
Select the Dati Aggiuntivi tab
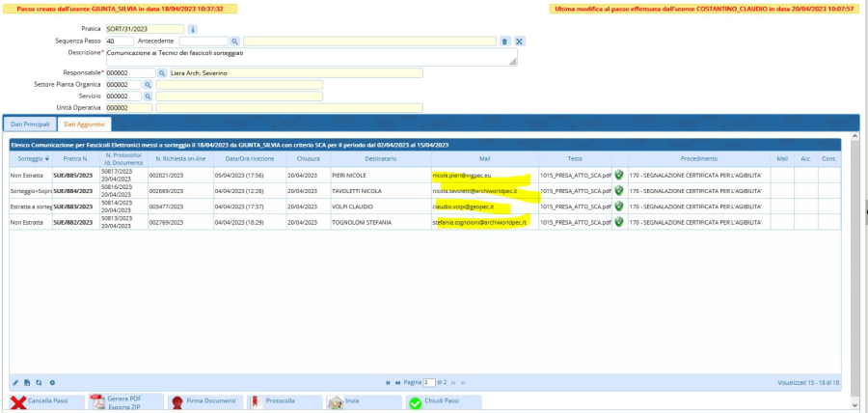85,124
